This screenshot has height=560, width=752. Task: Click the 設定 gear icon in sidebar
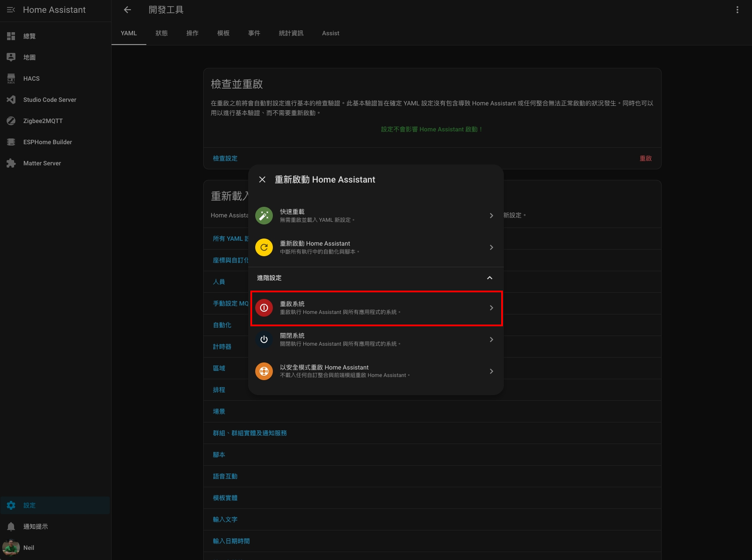(11, 505)
